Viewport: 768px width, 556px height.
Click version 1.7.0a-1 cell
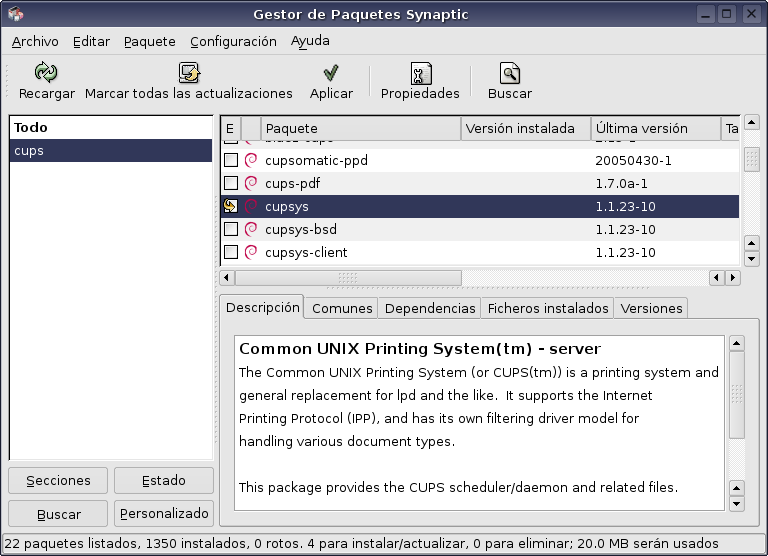[x=621, y=184]
